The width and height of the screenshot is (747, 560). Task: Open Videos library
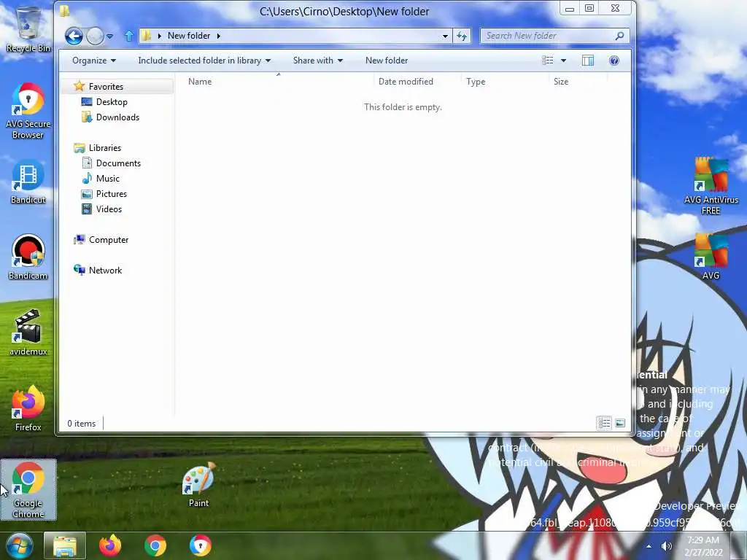tap(109, 209)
